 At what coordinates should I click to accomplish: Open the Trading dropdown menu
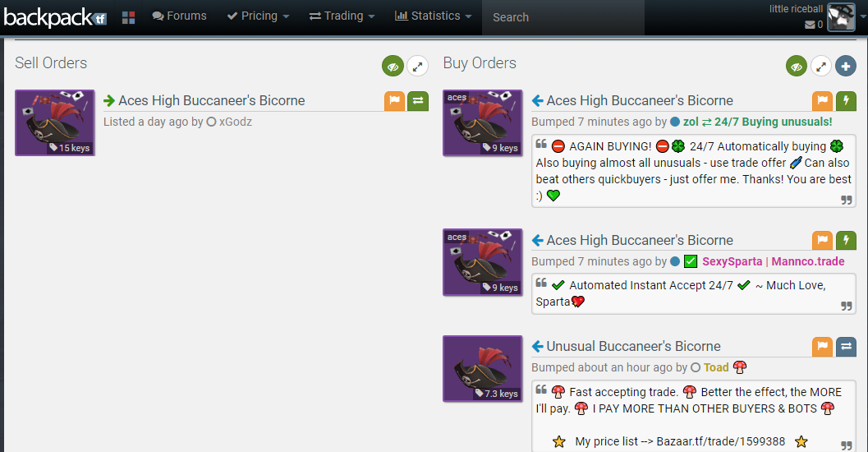click(342, 16)
